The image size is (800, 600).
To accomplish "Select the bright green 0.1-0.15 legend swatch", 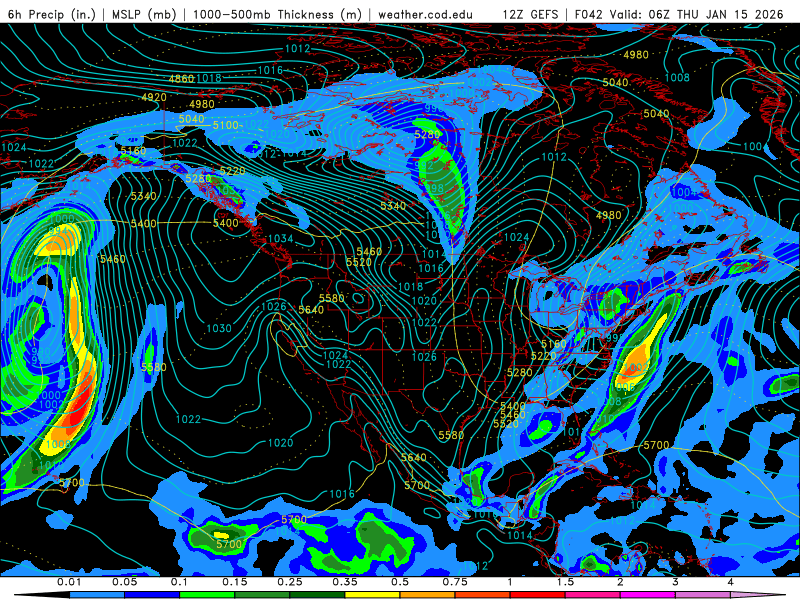I will click(x=207, y=595).
